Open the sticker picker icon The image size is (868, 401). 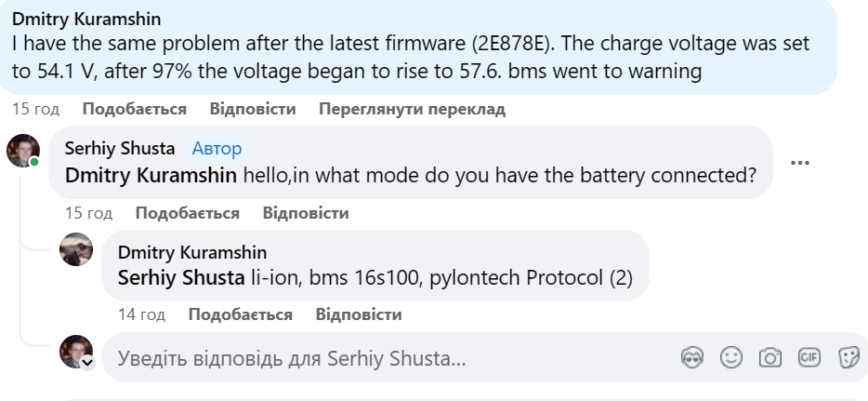coord(847,358)
